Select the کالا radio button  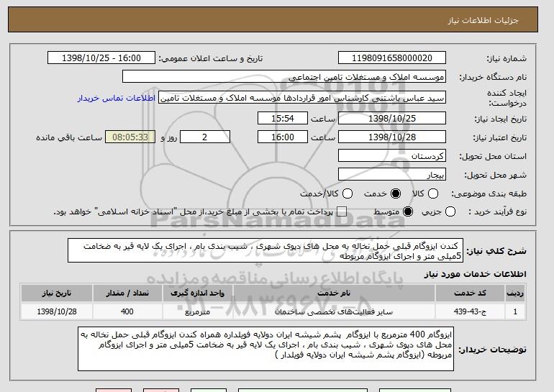click(x=433, y=193)
